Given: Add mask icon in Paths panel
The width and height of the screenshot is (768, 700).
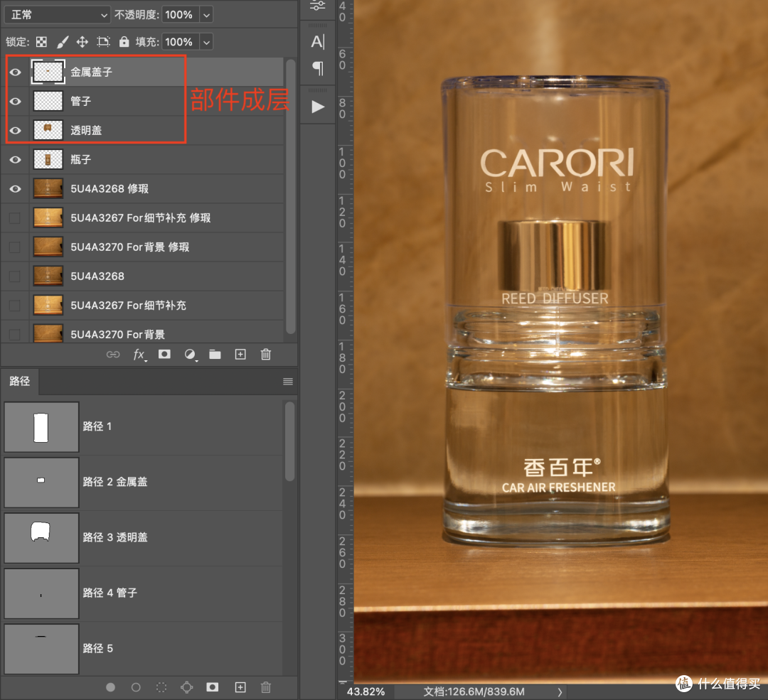Looking at the screenshot, I should [x=212, y=687].
